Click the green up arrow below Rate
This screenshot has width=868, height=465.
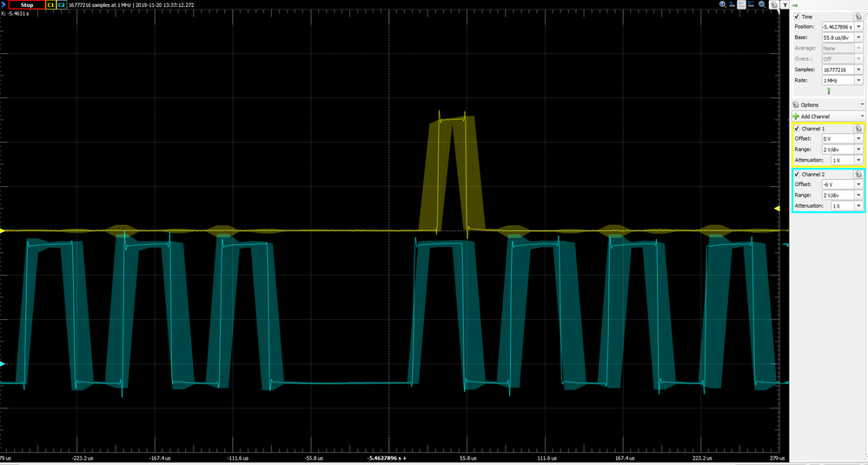click(x=829, y=90)
